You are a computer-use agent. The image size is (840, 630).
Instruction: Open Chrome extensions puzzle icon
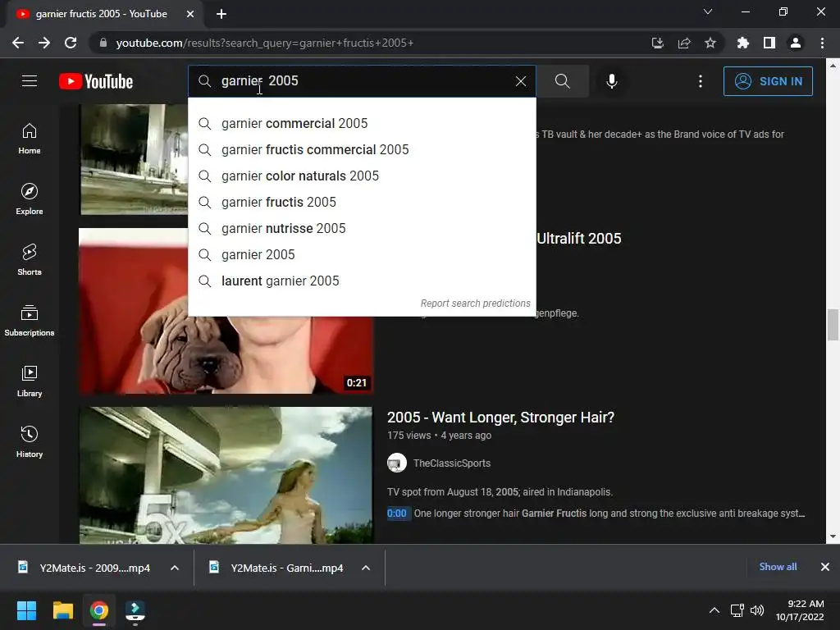[742, 43]
